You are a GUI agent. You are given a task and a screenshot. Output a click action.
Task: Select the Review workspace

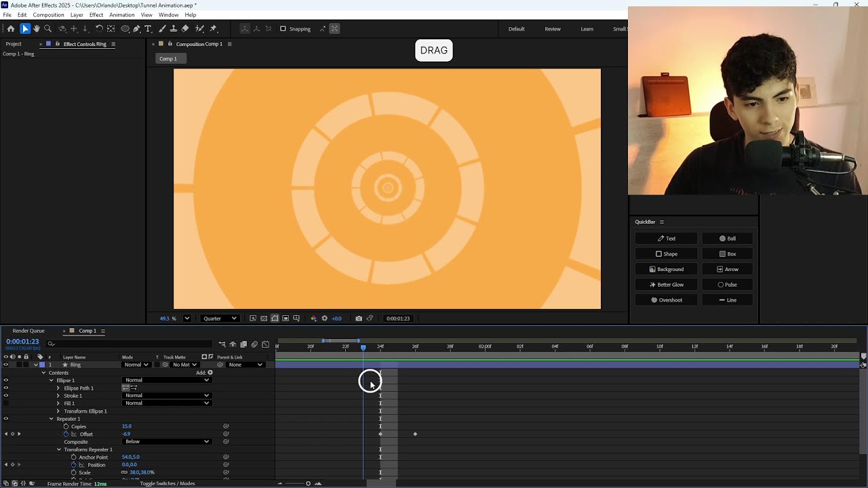tap(553, 29)
